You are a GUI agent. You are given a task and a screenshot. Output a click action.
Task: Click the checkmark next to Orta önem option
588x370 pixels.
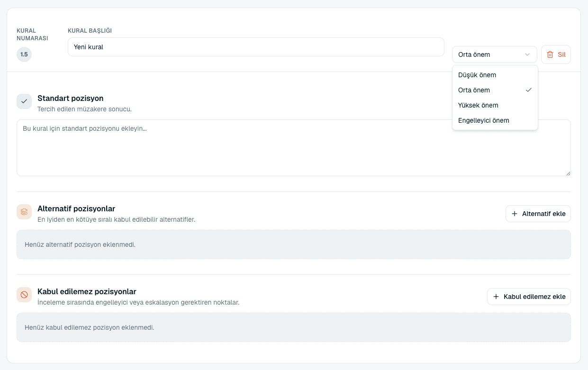pos(529,90)
